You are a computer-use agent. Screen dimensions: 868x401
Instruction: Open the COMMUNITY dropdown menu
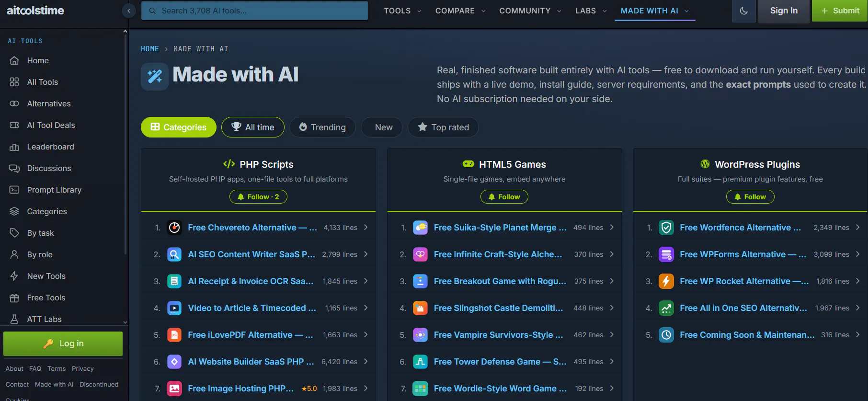[x=530, y=11]
